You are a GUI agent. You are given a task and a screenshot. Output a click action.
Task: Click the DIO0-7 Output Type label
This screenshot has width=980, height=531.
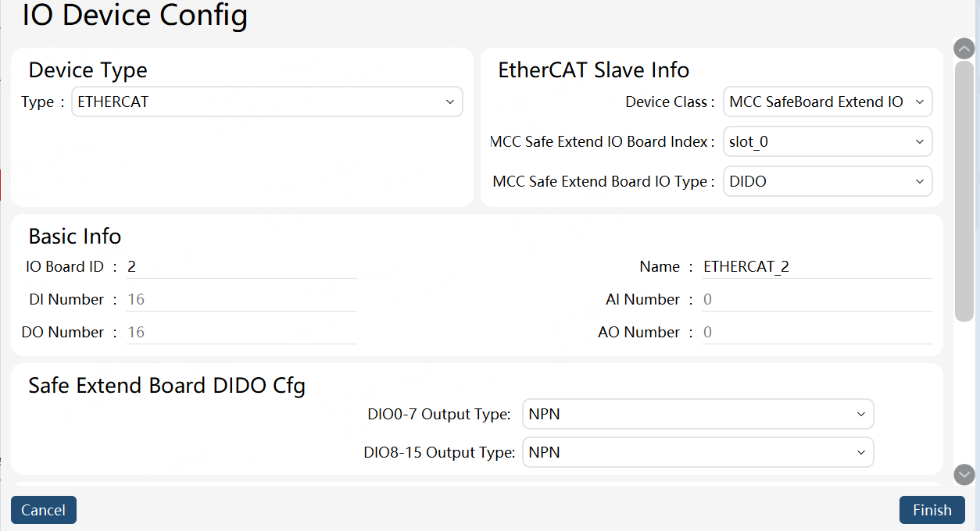[439, 415]
